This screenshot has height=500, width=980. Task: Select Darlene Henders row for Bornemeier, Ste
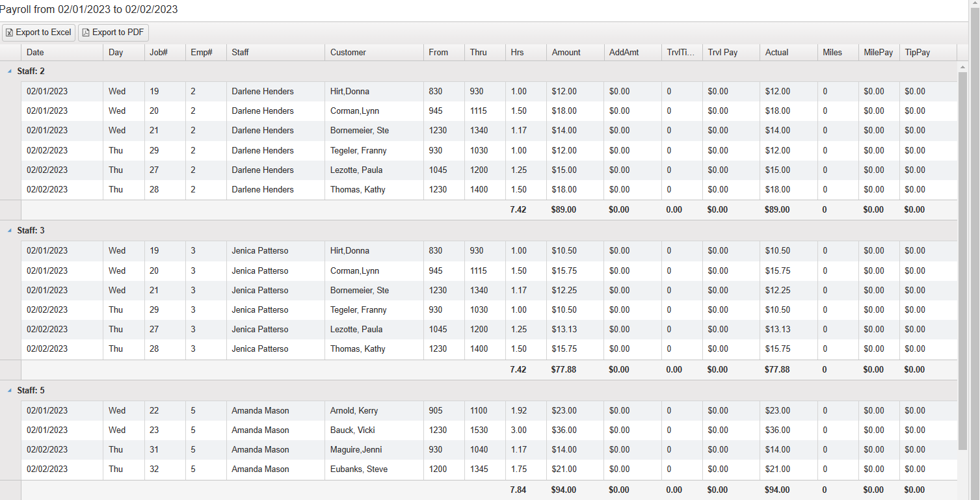(489, 131)
